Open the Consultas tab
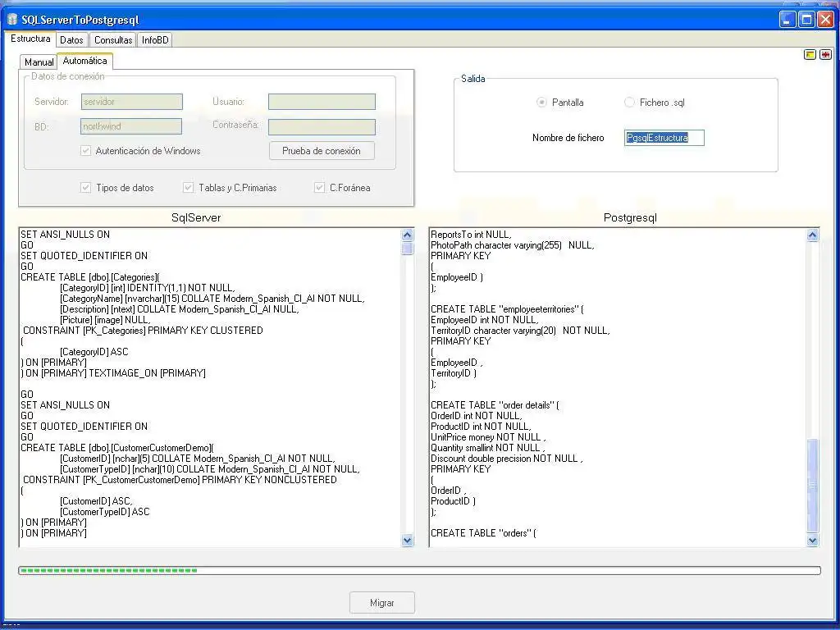This screenshot has height=630, width=840. pyautogui.click(x=113, y=40)
